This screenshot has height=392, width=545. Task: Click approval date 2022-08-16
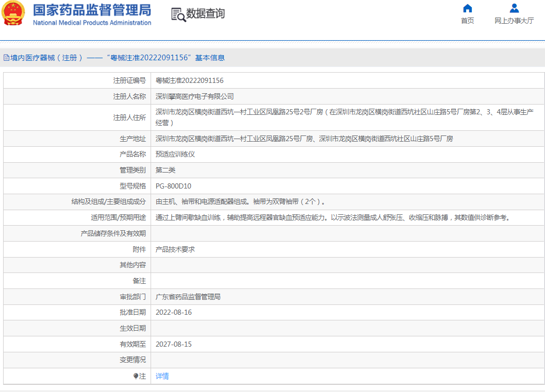173,312
